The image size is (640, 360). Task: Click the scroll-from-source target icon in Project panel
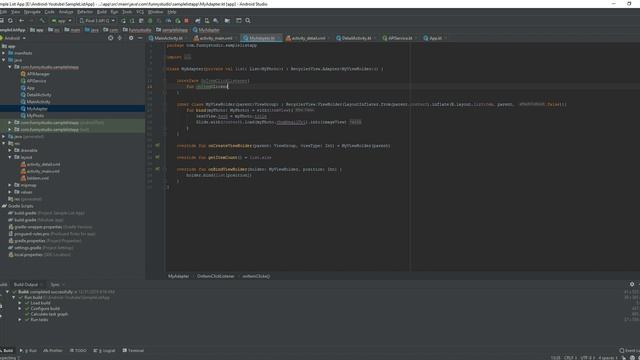(111, 38)
